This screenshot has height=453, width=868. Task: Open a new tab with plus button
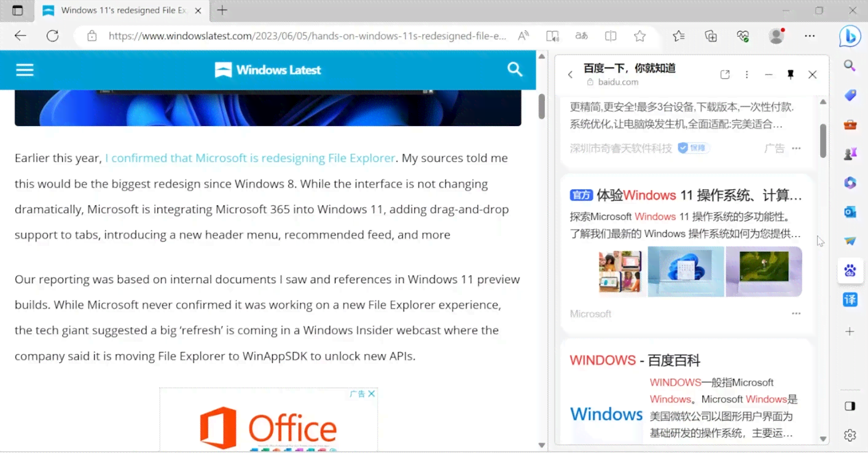click(222, 10)
